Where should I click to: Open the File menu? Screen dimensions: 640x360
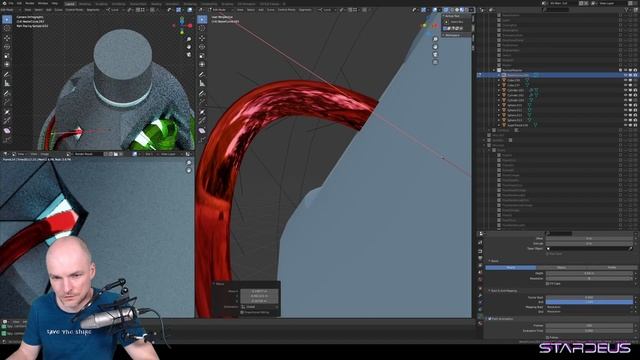click(x=11, y=3)
